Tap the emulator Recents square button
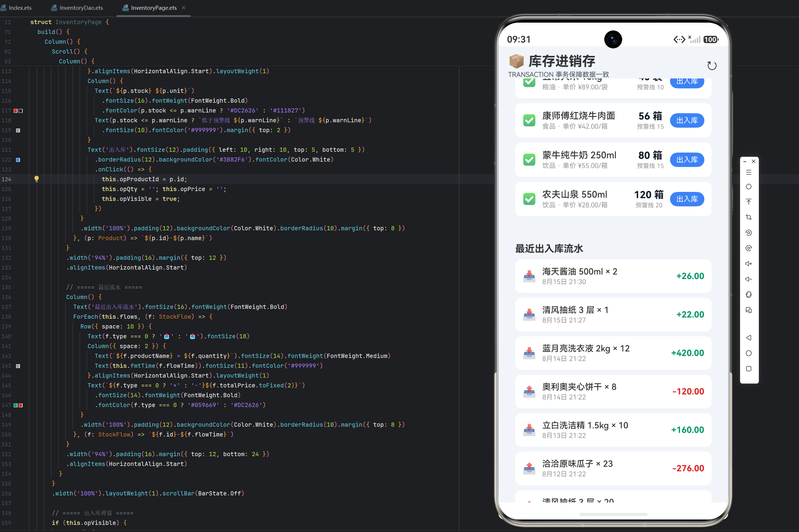 748,369
